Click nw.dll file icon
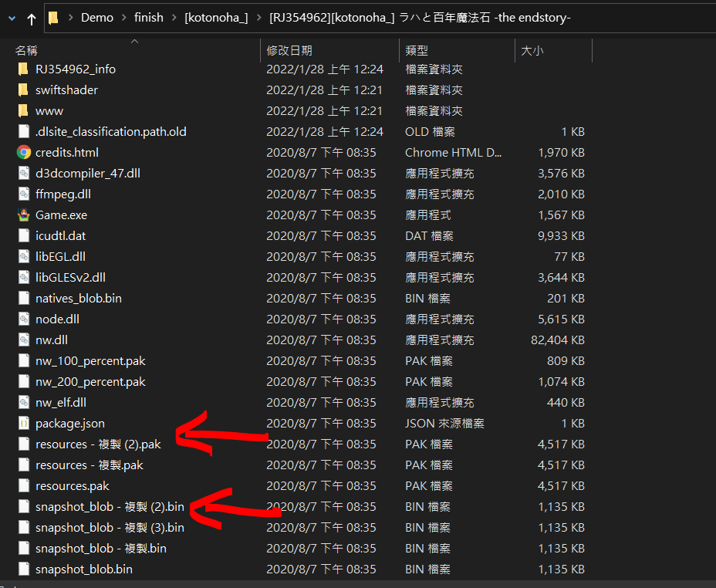This screenshot has width=716, height=588. click(x=24, y=340)
